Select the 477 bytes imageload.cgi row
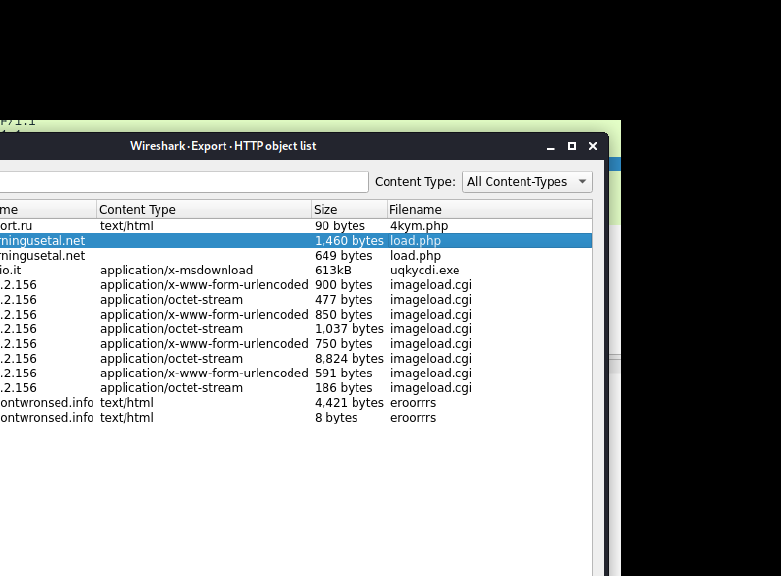 click(296, 300)
